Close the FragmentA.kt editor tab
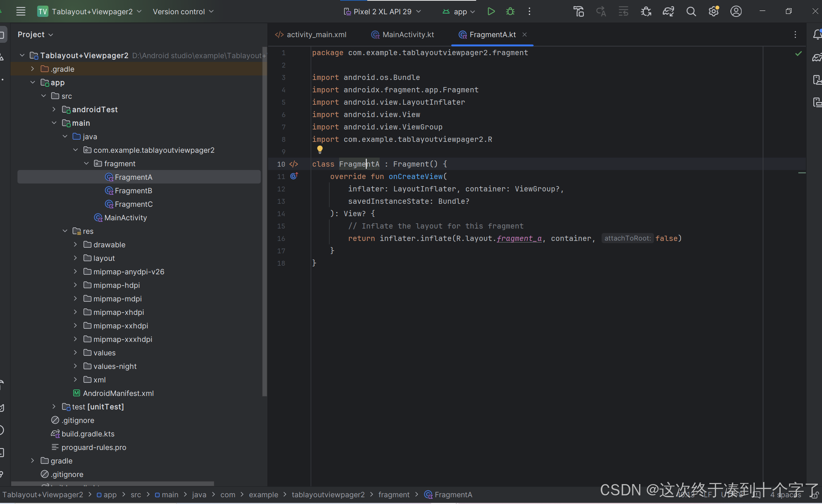The width and height of the screenshot is (822, 504). click(x=525, y=35)
